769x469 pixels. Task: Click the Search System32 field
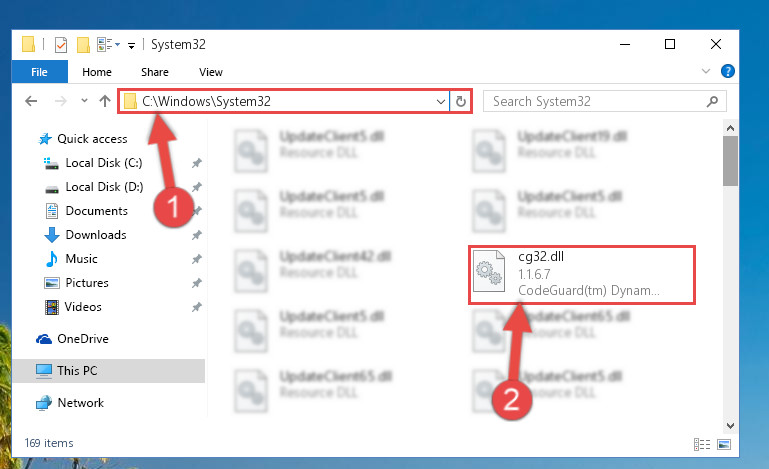click(604, 101)
